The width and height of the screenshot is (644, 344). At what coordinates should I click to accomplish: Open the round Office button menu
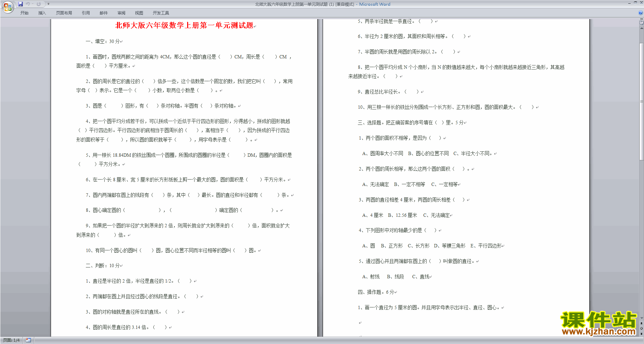7,7
